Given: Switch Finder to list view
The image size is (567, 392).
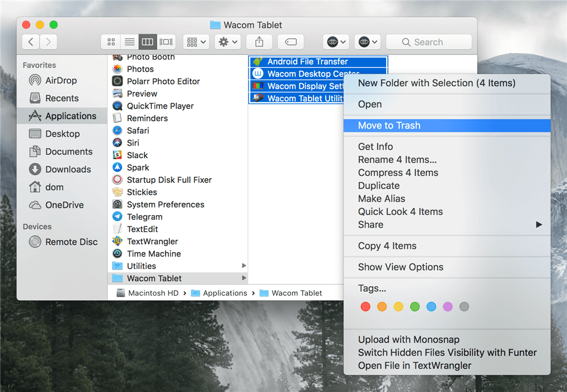Looking at the screenshot, I should (x=129, y=42).
